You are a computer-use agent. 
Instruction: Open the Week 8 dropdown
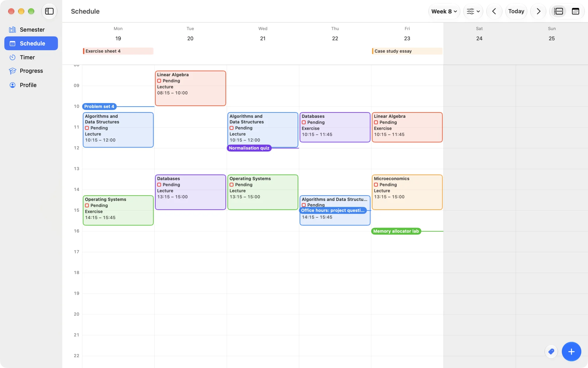coord(444,11)
